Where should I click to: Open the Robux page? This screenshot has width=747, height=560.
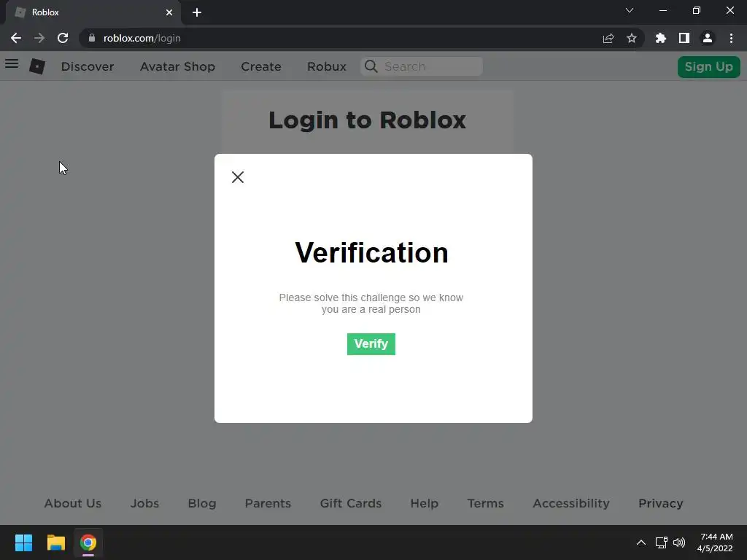click(327, 66)
